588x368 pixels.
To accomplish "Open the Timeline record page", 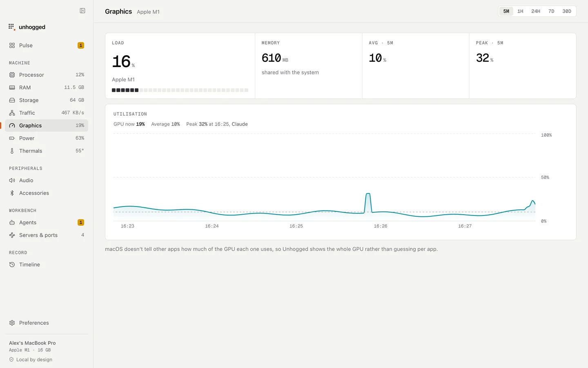I will pos(47,265).
